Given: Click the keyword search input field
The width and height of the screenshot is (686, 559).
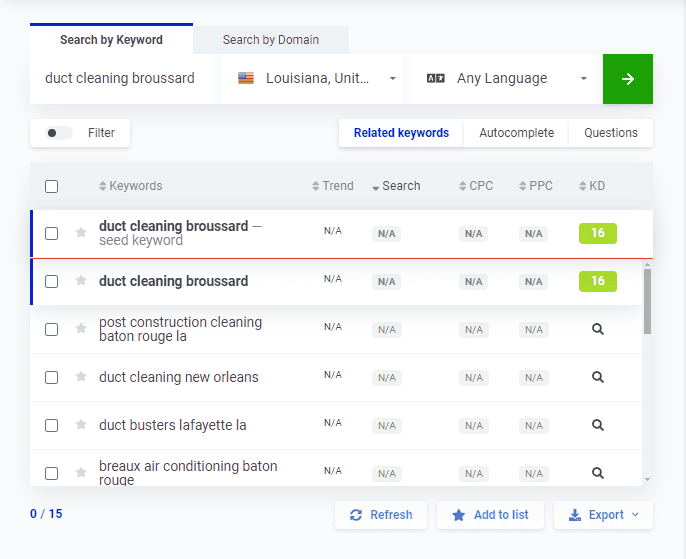Looking at the screenshot, I should 124,79.
